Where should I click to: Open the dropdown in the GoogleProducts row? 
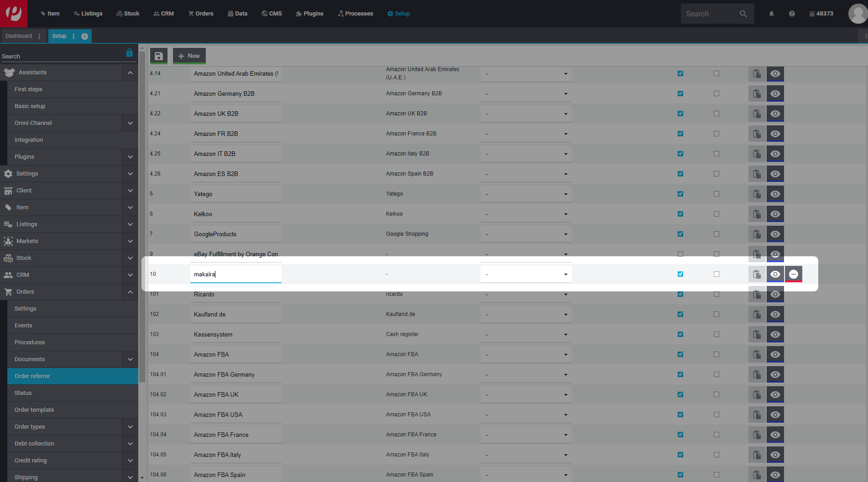[x=526, y=234]
